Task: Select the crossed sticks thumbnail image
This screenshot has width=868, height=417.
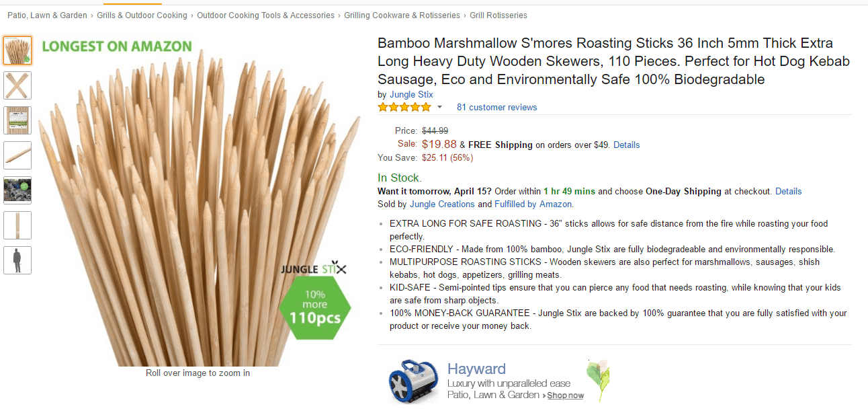Action: click(17, 85)
